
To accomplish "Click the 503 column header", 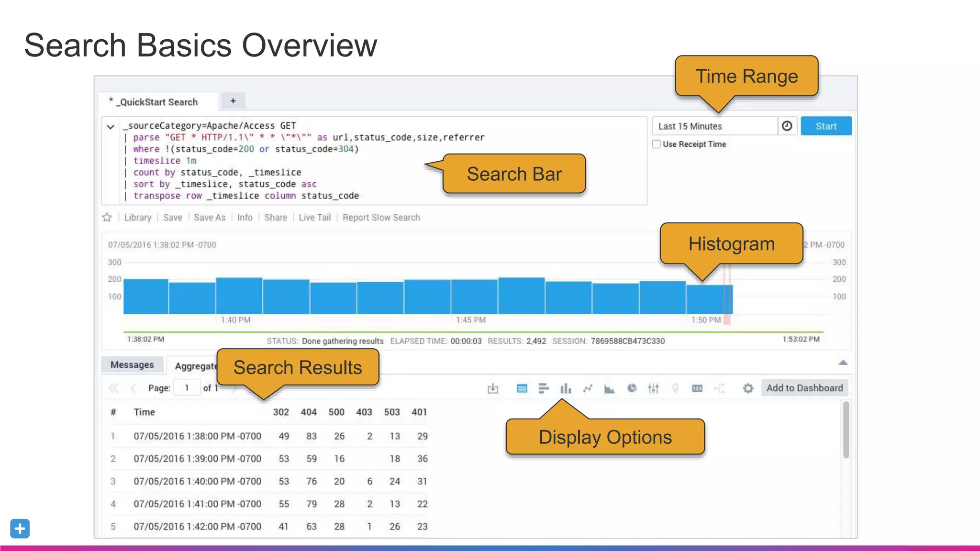I will click(x=392, y=412).
